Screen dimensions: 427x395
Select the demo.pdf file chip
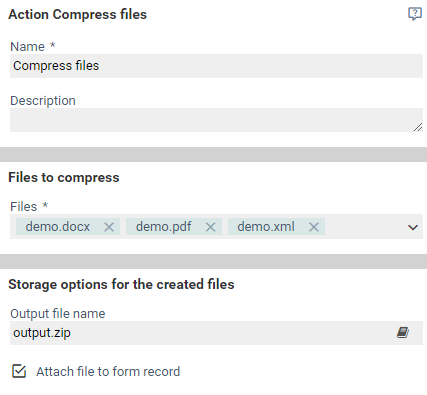point(164,227)
